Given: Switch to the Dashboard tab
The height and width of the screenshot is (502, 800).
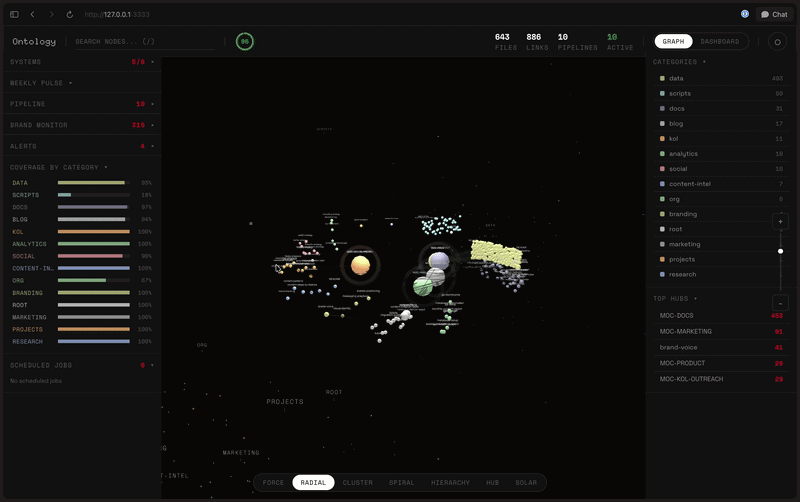Looking at the screenshot, I should [x=720, y=42].
